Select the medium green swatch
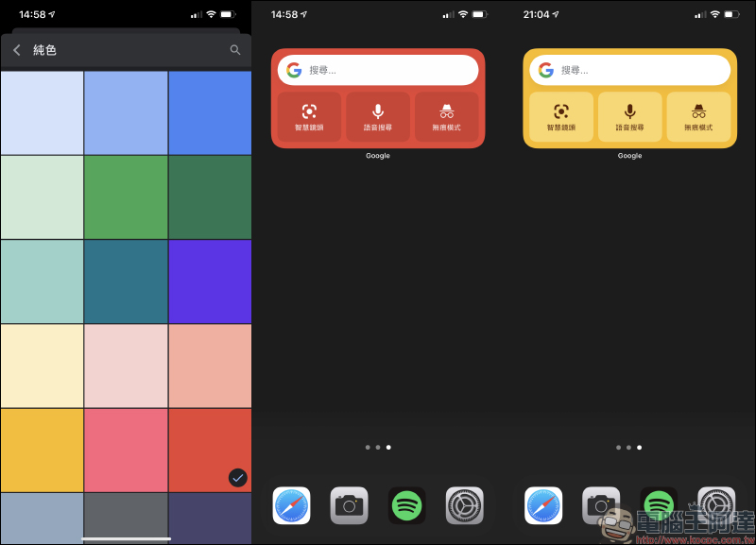The image size is (756, 545). (x=126, y=197)
